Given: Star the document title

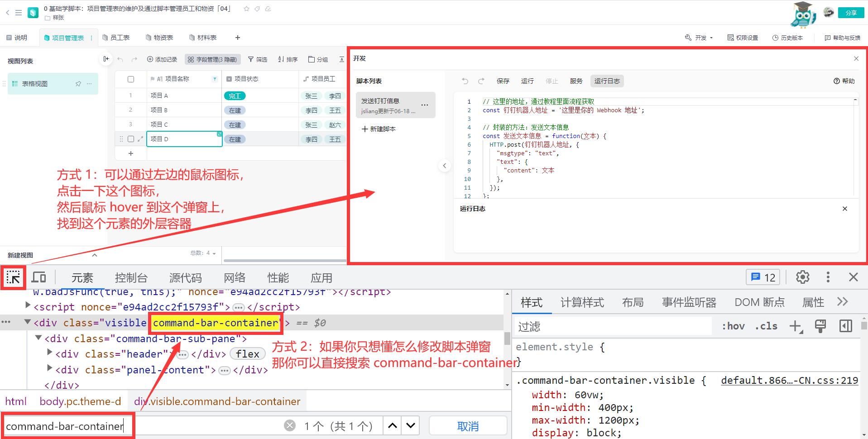Looking at the screenshot, I should tap(246, 9).
